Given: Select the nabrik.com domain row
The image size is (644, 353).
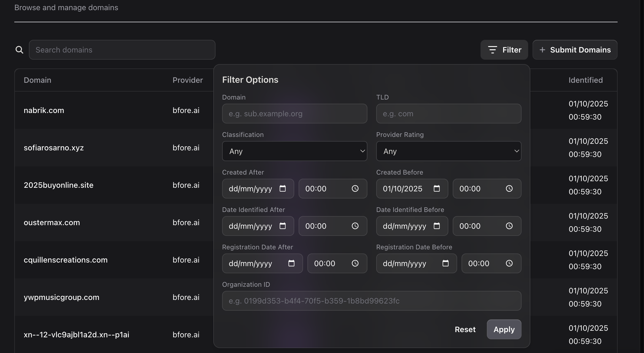Looking at the screenshot, I should (x=44, y=110).
